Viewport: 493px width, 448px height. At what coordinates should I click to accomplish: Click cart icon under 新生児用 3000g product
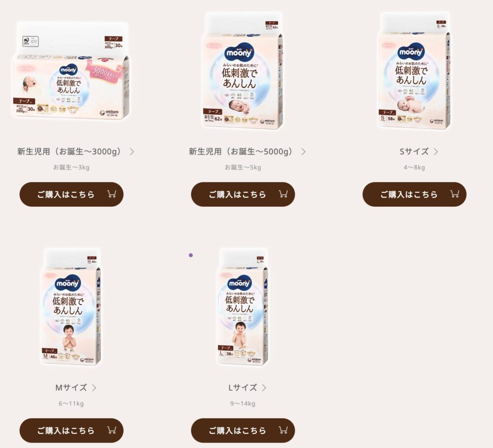click(111, 194)
